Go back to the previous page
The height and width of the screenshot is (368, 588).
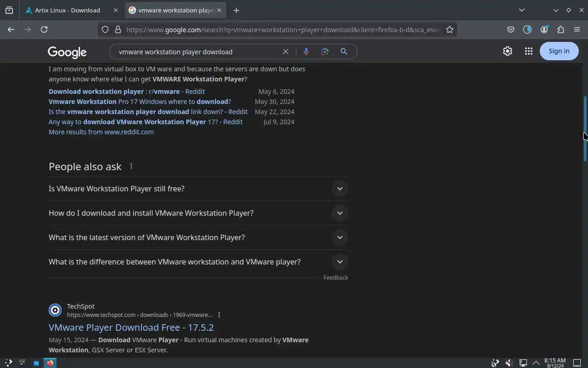click(x=11, y=29)
